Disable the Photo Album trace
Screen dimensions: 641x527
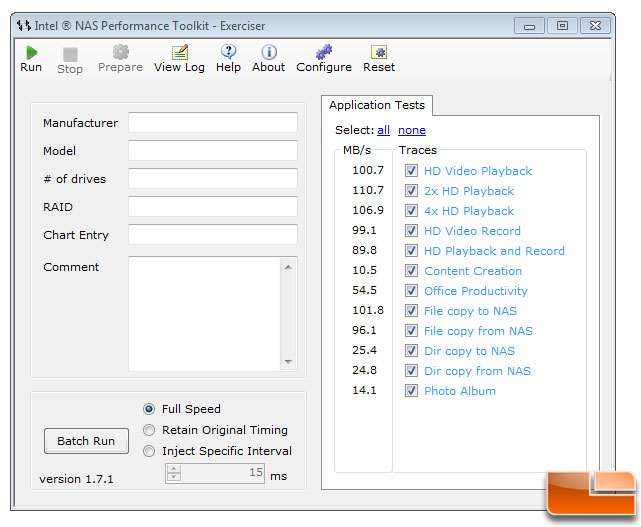click(x=411, y=391)
